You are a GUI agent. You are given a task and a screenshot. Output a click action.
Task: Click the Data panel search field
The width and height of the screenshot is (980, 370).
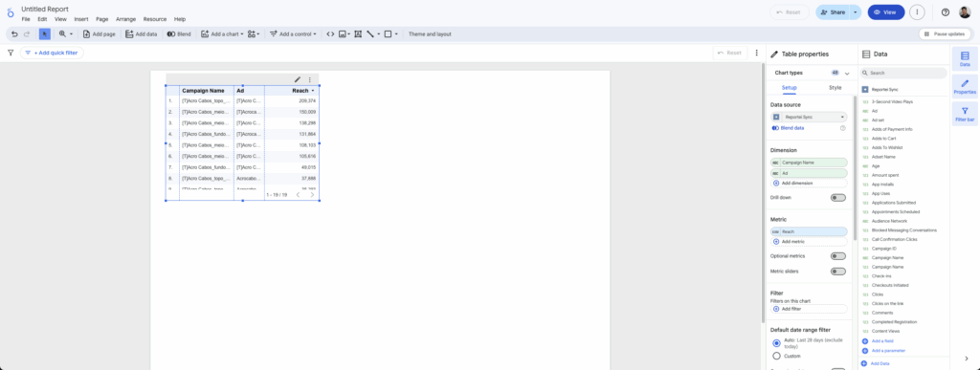tap(903, 73)
